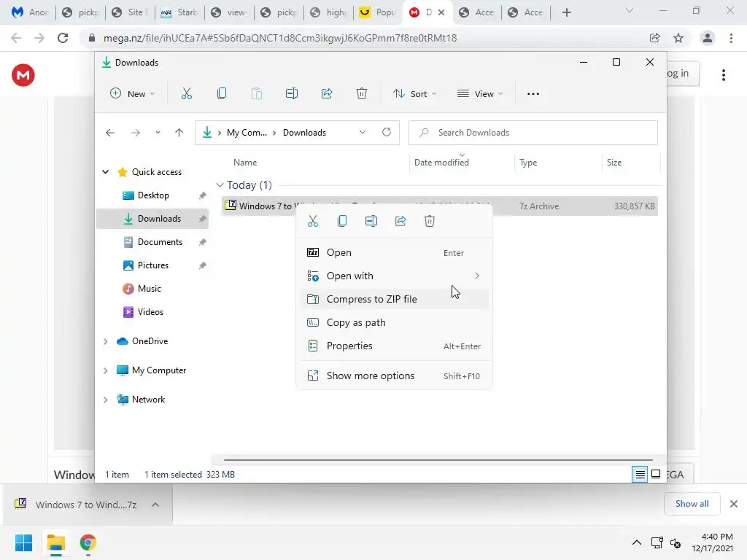The image size is (747, 560).
Task: Select Documents in Quick access
Action: coord(152,242)
